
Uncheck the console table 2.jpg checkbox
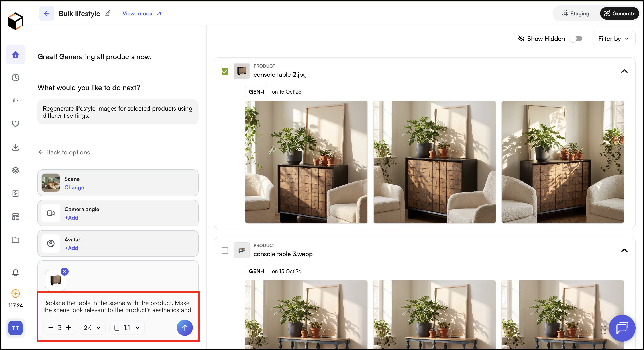tap(225, 71)
